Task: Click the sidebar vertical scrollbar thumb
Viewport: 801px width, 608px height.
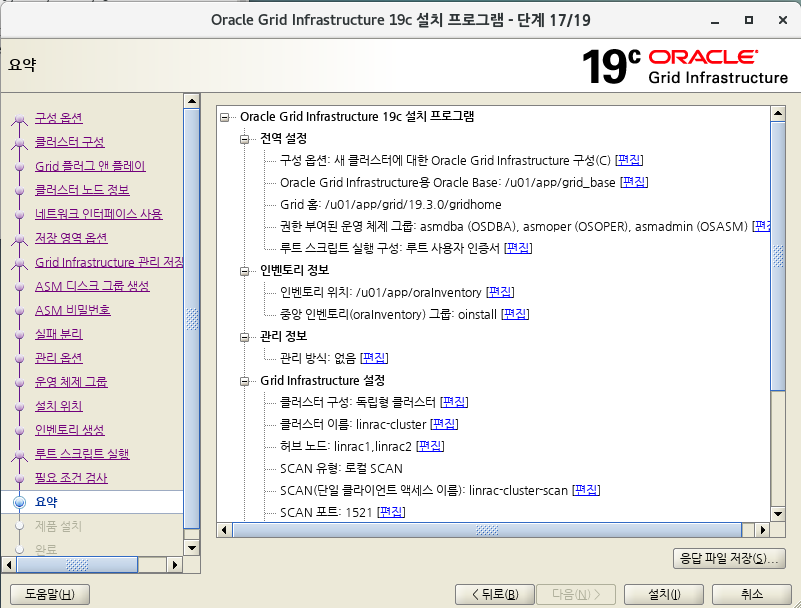Action: click(x=192, y=319)
